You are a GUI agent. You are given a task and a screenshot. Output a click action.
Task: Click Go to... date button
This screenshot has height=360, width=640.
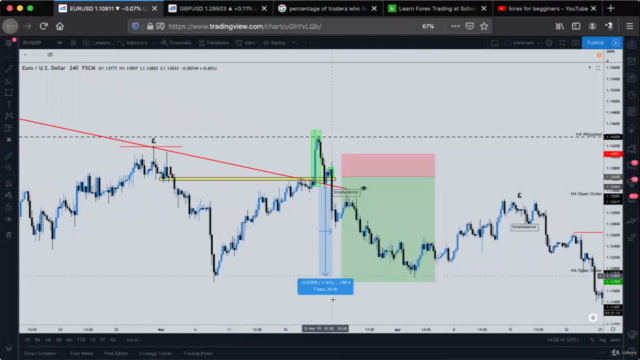(134, 340)
